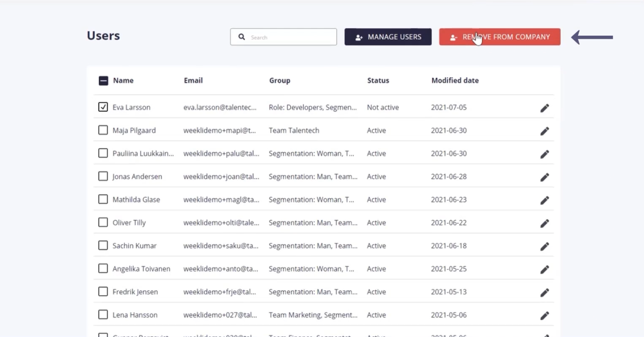
Task: Click the Email column header
Action: click(x=193, y=81)
